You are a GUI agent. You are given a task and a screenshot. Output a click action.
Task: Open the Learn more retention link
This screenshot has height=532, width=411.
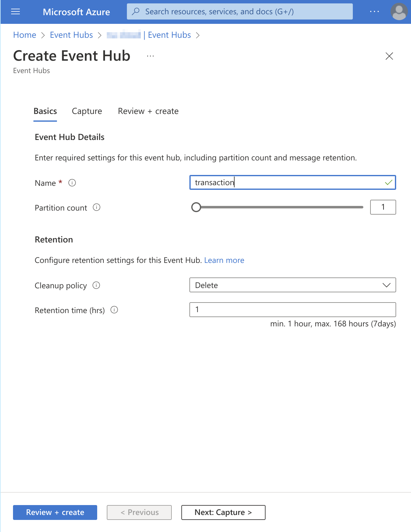(224, 260)
